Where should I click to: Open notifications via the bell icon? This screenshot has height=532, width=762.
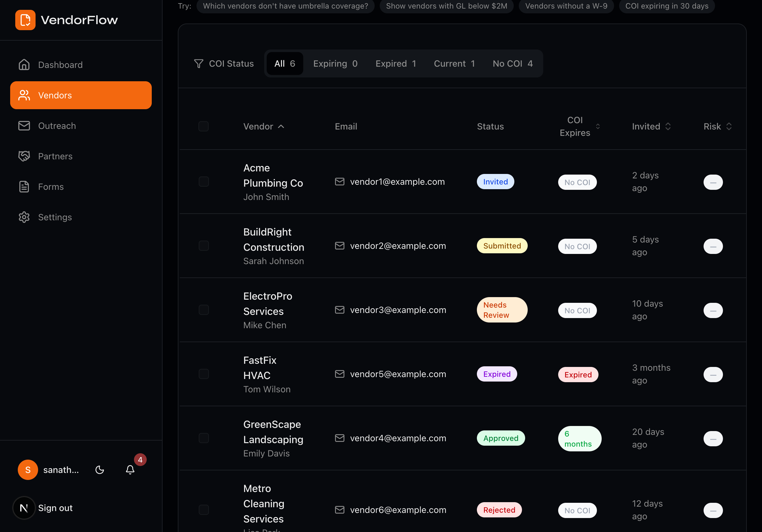130,470
